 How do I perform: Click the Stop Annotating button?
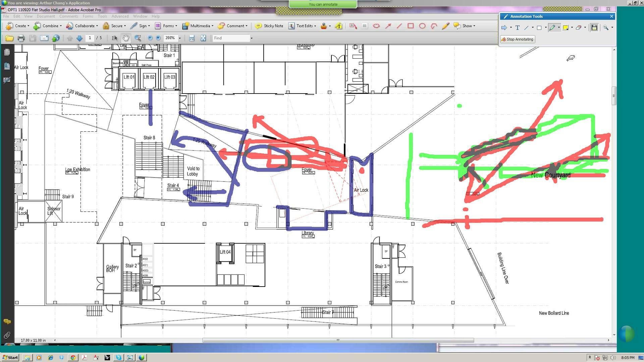coord(517,39)
